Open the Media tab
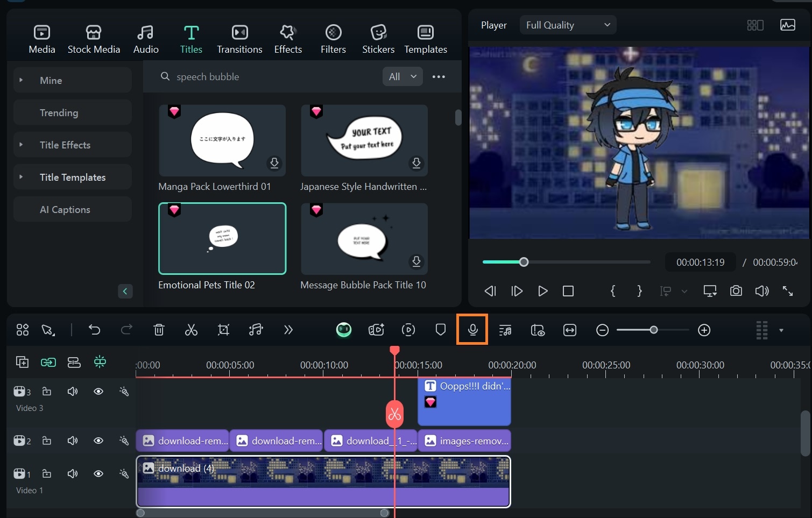812x518 pixels. click(42, 39)
